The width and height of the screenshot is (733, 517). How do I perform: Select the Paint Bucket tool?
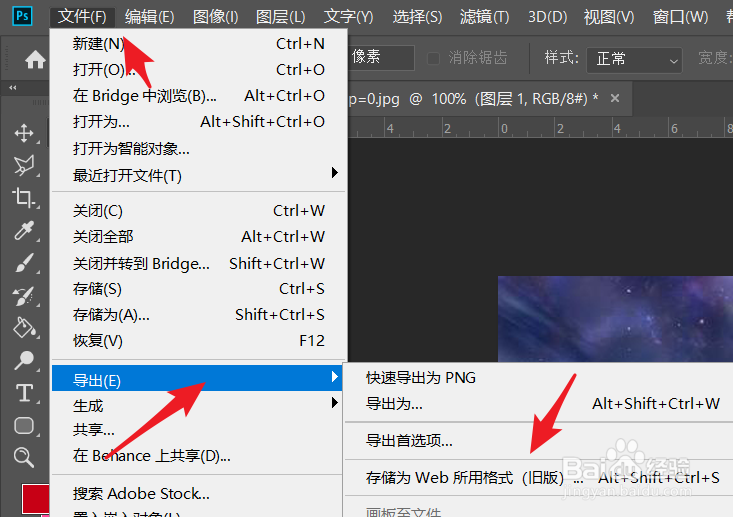[x=24, y=328]
